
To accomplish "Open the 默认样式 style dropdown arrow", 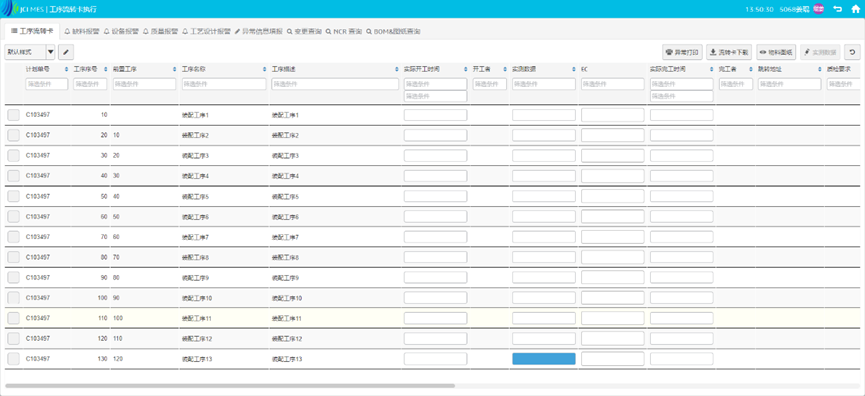I will tap(51, 52).
